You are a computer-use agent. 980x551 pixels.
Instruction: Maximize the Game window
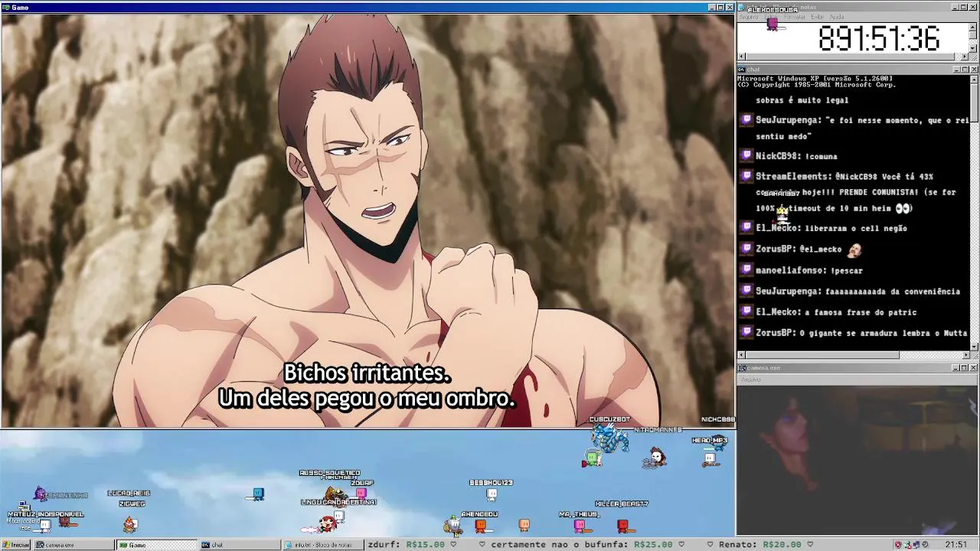click(720, 8)
